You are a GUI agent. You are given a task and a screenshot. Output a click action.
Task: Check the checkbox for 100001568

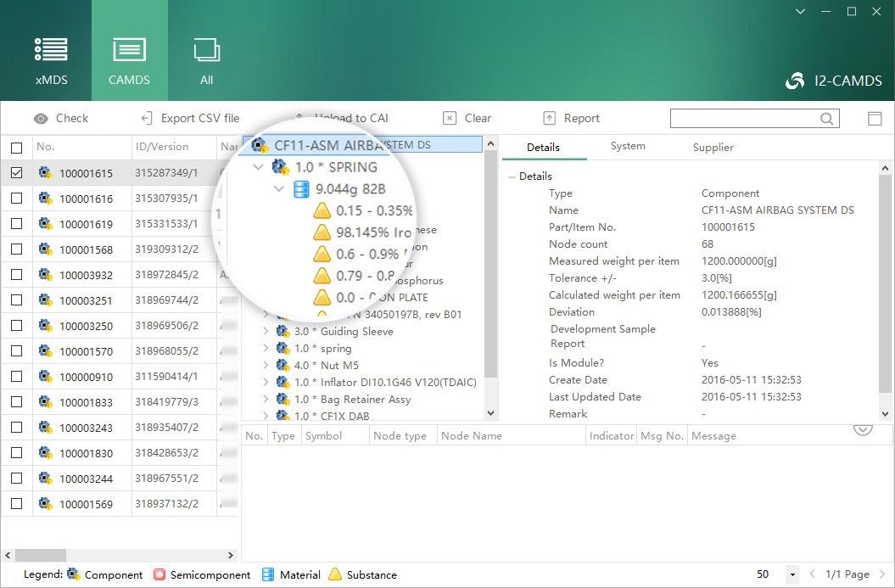[x=17, y=249]
